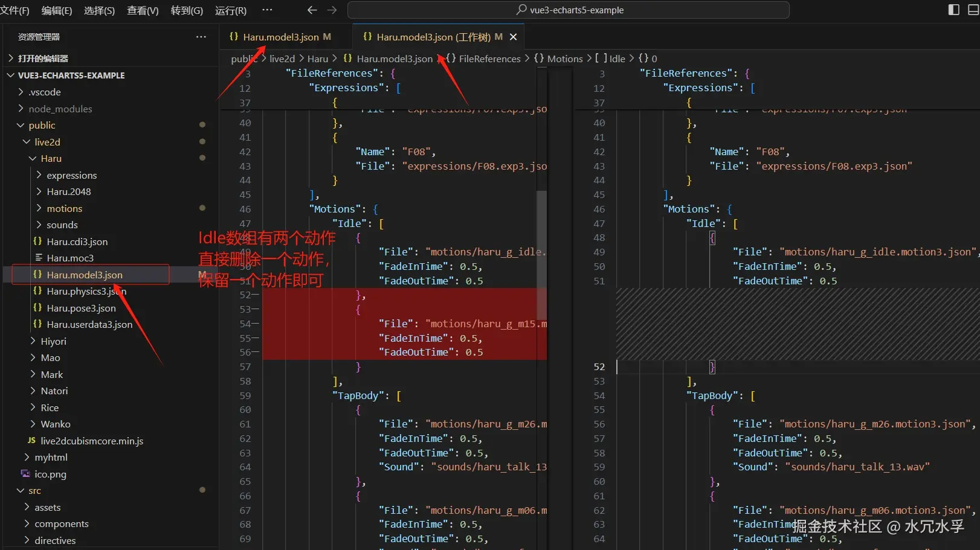
Task: Click the braces icon beside Haru.pose3.json
Action: pos(37,308)
